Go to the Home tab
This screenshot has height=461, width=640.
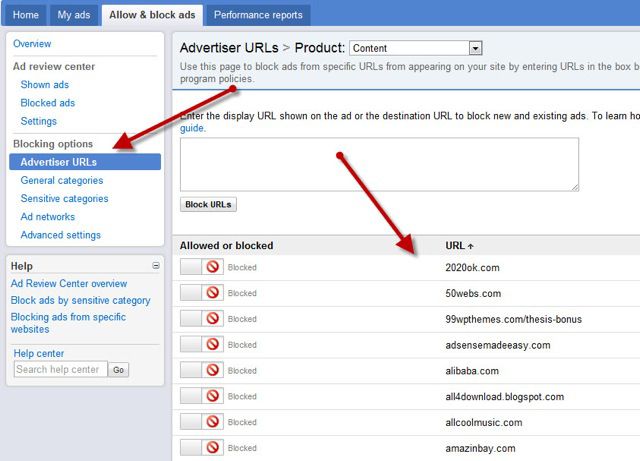[x=25, y=15]
